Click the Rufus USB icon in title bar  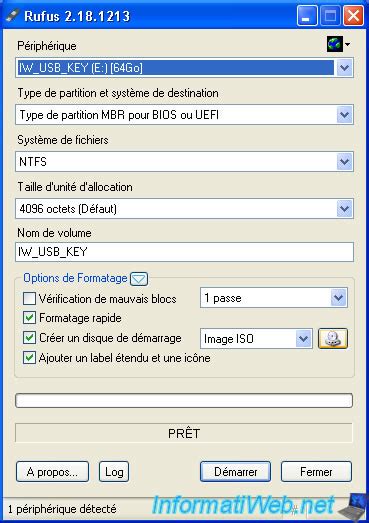tap(12, 16)
